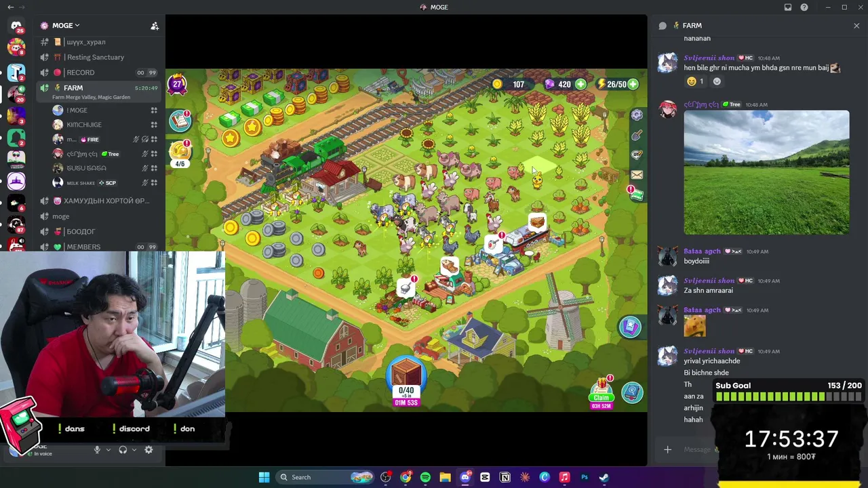Join the Resting Sanctuary voice channel
Screen dimensions: 868x488
(x=99, y=58)
